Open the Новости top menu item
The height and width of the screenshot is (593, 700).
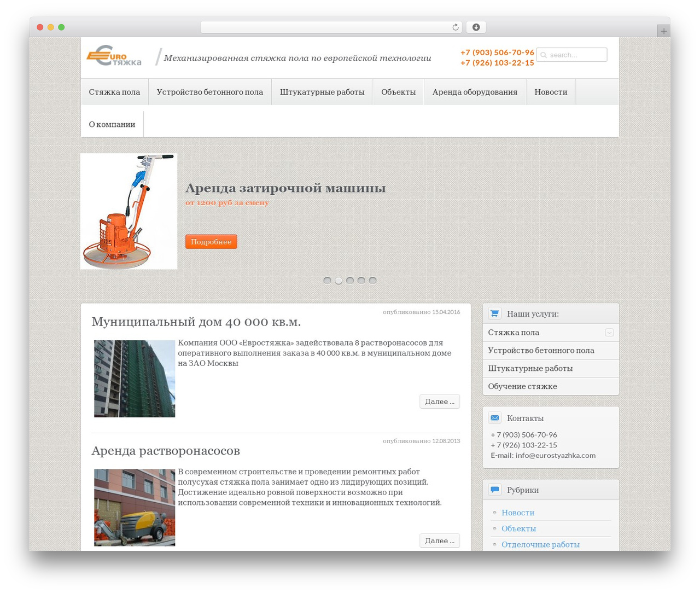pyautogui.click(x=551, y=92)
